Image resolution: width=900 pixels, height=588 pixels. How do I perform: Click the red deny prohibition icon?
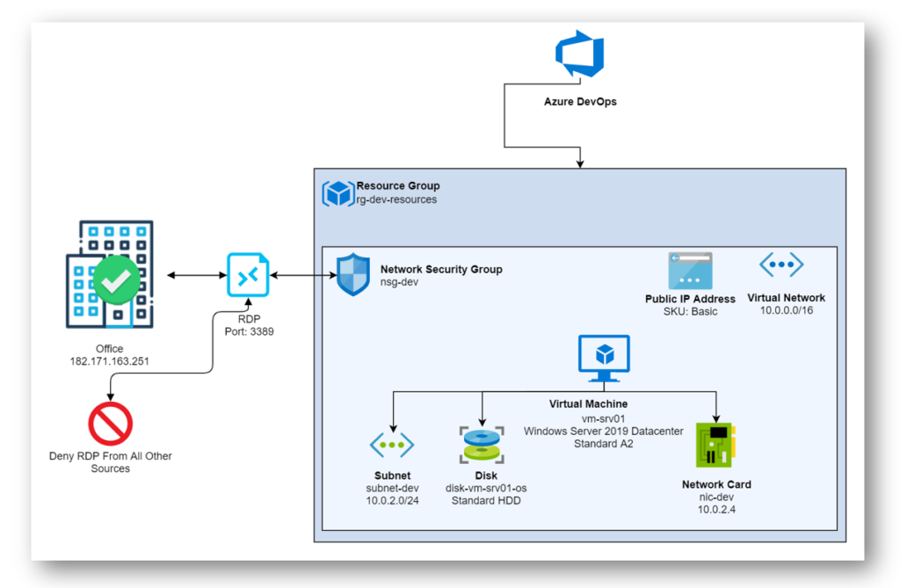tap(110, 424)
